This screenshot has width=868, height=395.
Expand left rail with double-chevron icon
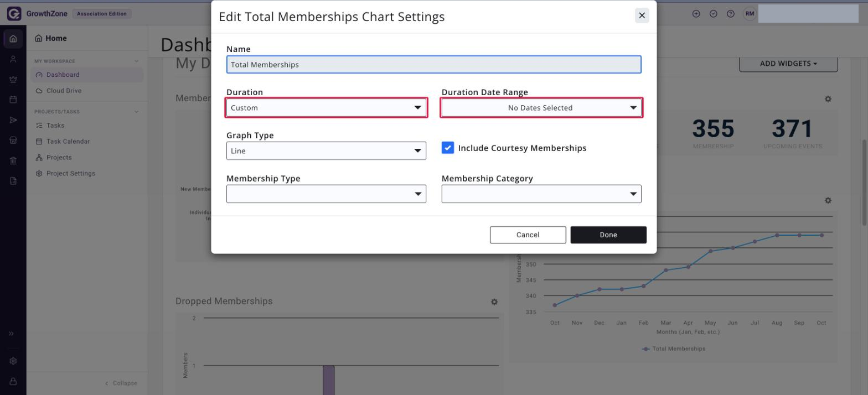(x=11, y=334)
